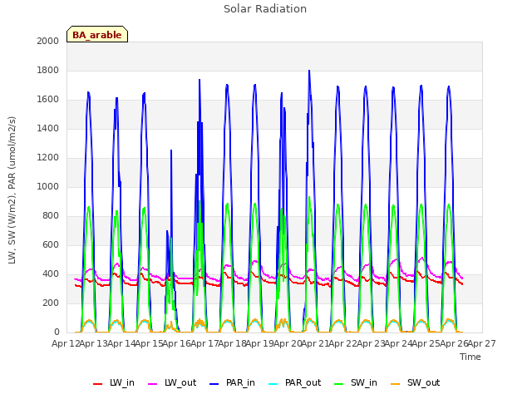Click the Apr 16 x-axis tick label
This screenshot has height=399, width=532.
(176, 343)
